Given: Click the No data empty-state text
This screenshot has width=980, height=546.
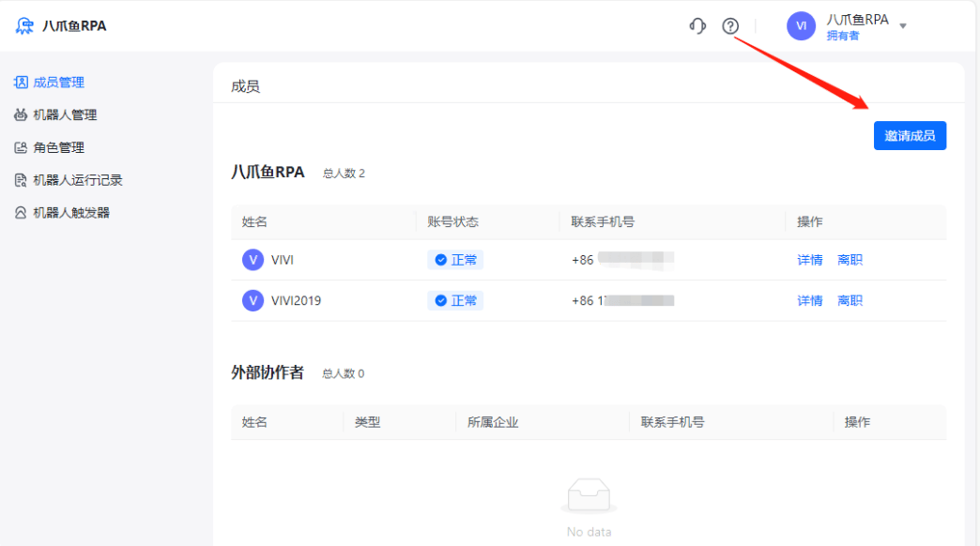Looking at the screenshot, I should 589,532.
